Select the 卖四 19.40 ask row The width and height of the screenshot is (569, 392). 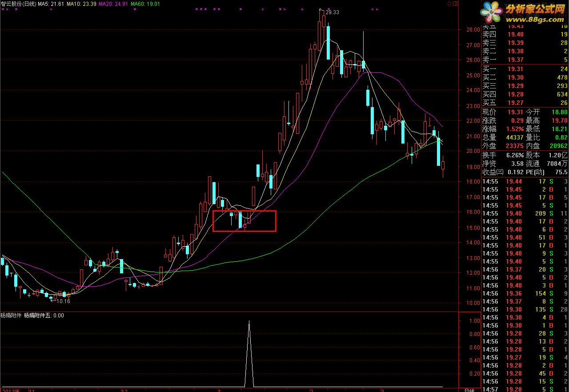[x=525, y=34]
